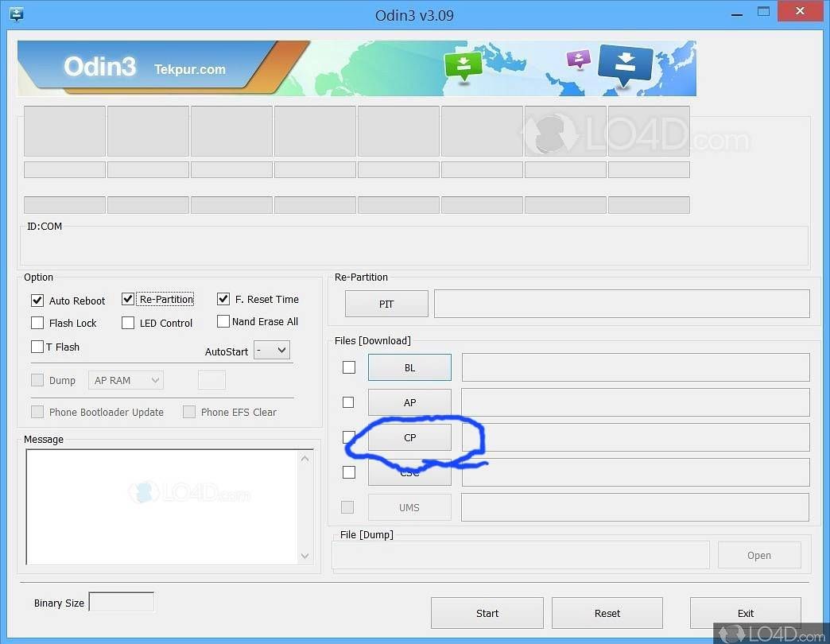
Task: Click the Reset button
Action: pyautogui.click(x=607, y=613)
